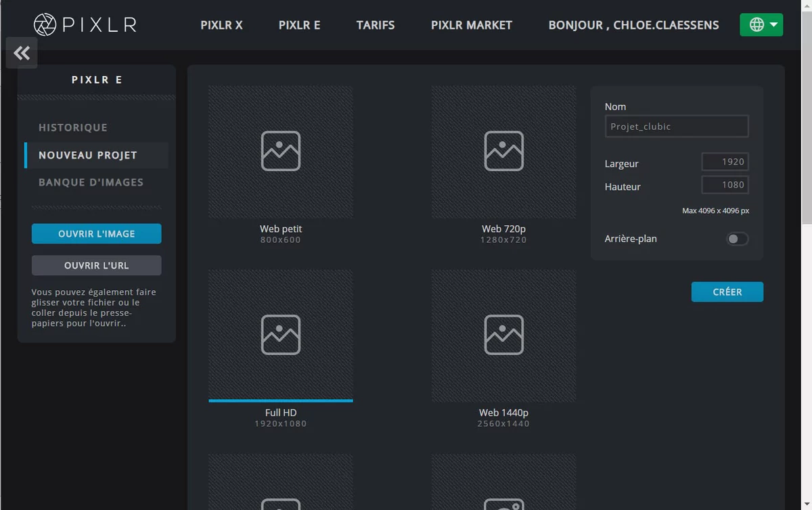Click the Pixlr logo
The height and width of the screenshot is (510, 812).
pyautogui.click(x=85, y=25)
